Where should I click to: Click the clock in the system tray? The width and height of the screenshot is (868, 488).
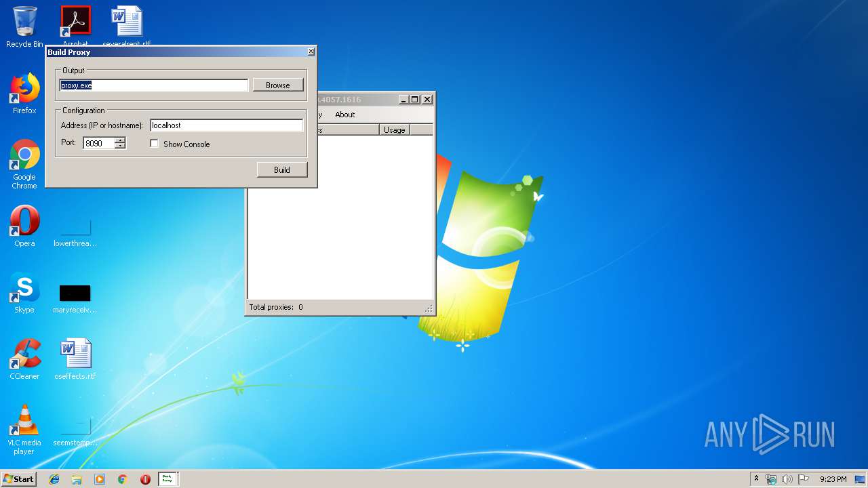[833, 479]
